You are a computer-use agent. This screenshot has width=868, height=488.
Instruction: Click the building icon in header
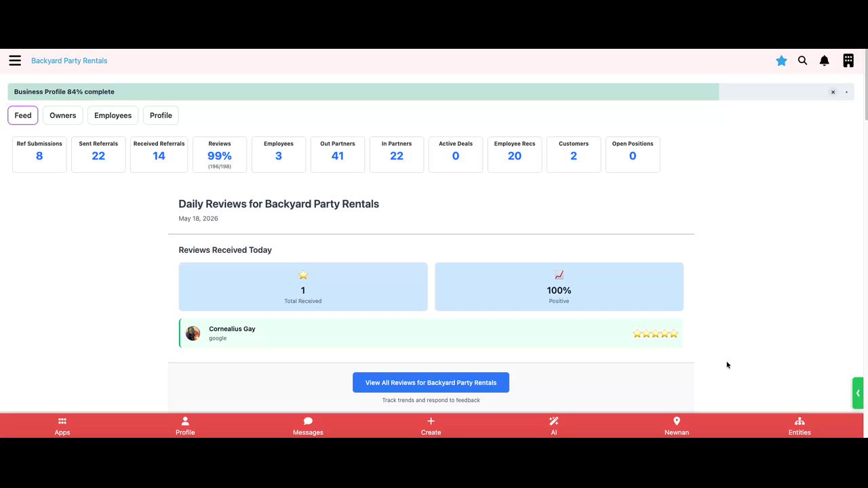(848, 61)
